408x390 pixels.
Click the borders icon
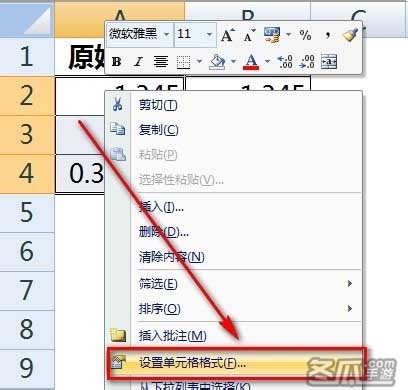[184, 62]
